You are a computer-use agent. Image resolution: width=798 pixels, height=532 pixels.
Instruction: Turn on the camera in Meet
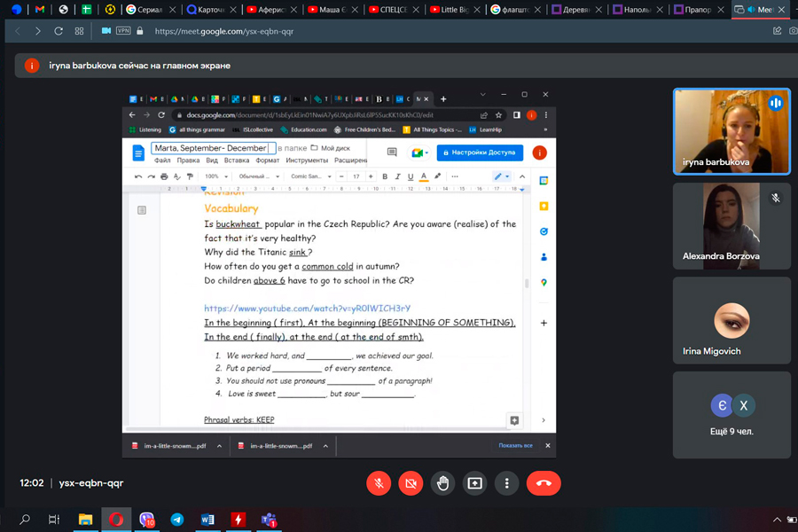[x=411, y=483]
